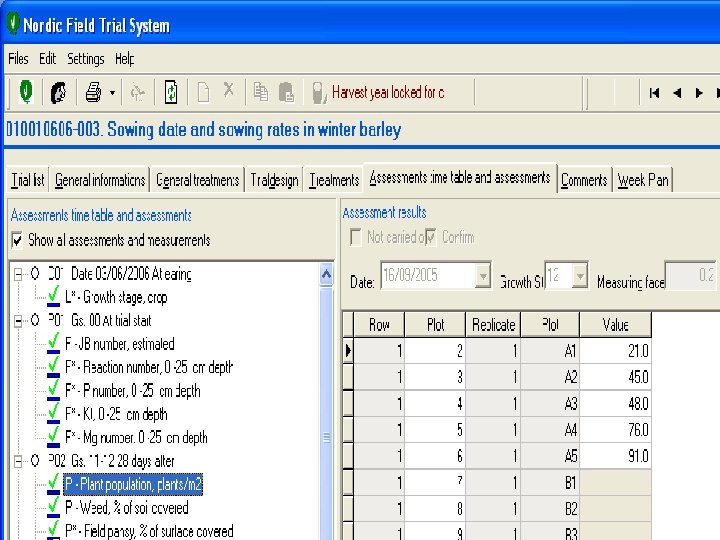
Task: Open the Edit menu
Action: [x=47, y=59]
